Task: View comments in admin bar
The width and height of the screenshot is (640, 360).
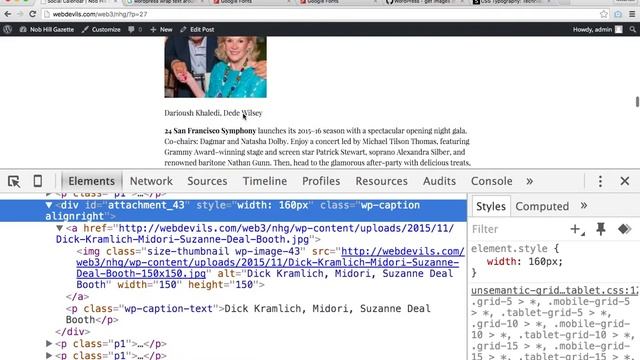Action: (135, 29)
